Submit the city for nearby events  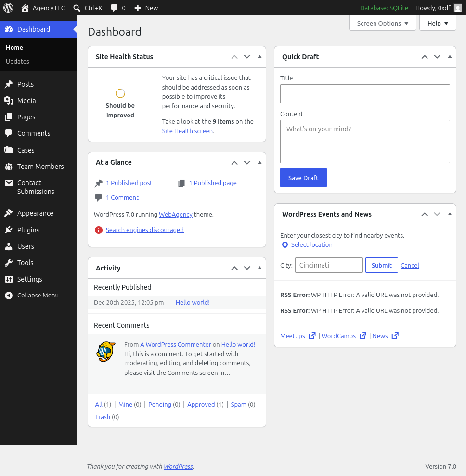click(x=381, y=265)
